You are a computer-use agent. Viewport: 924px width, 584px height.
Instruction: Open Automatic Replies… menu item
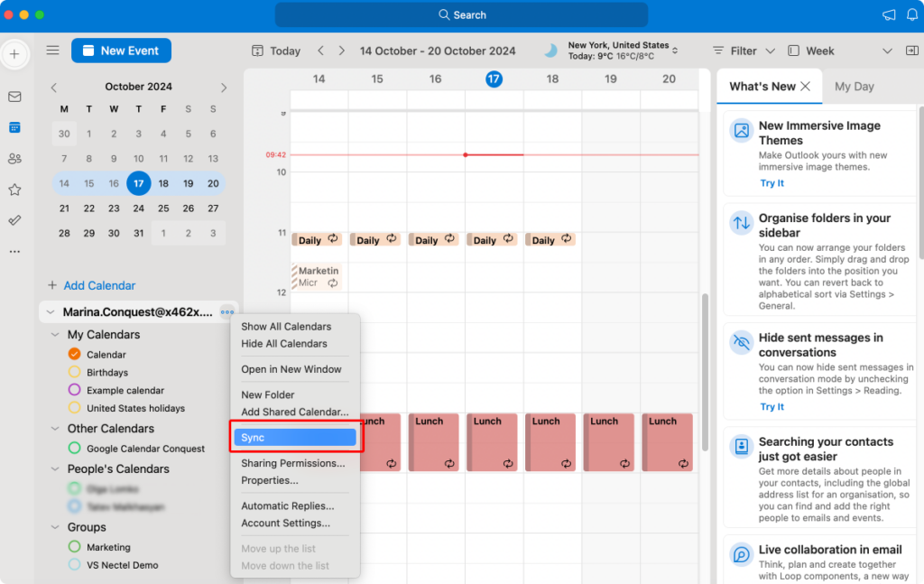pyautogui.click(x=288, y=506)
